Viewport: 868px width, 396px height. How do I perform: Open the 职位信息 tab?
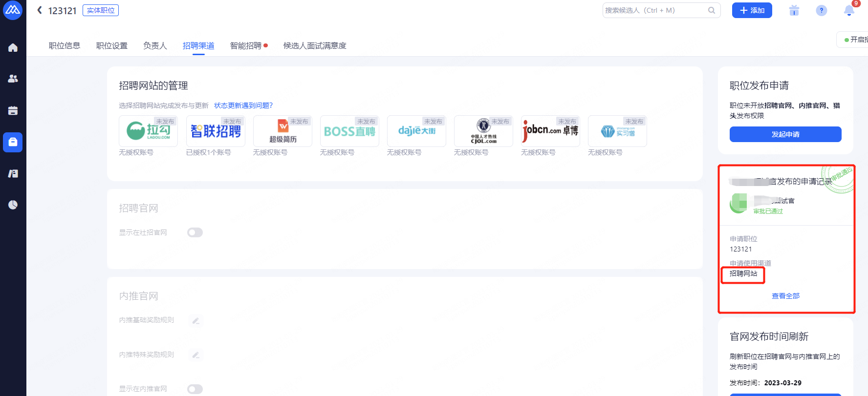coord(65,45)
